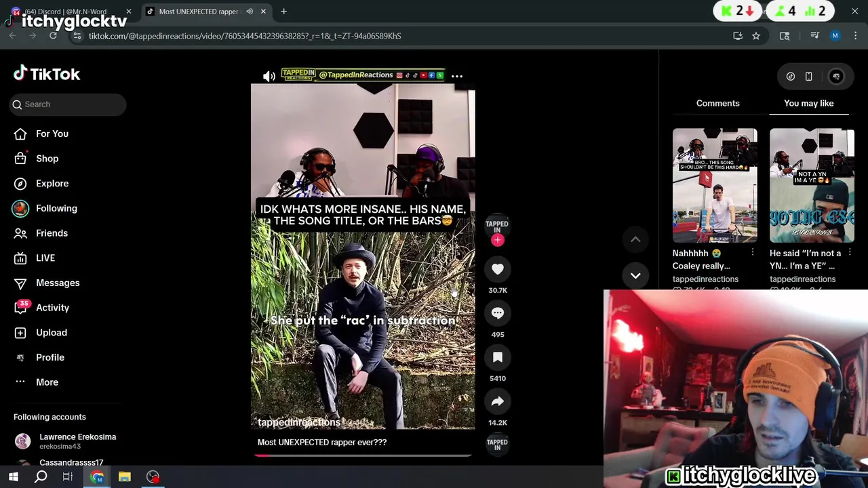Switch to the You may like tab
This screenshot has height=488, width=868.
click(x=809, y=103)
